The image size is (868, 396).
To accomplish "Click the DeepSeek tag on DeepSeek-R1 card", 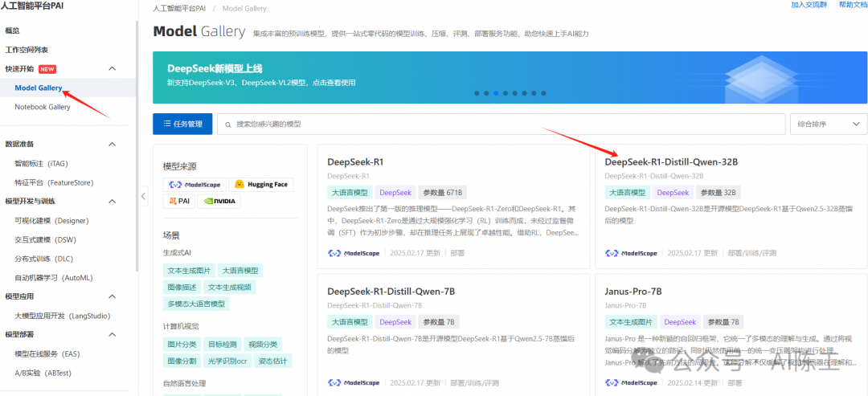I will click(395, 193).
